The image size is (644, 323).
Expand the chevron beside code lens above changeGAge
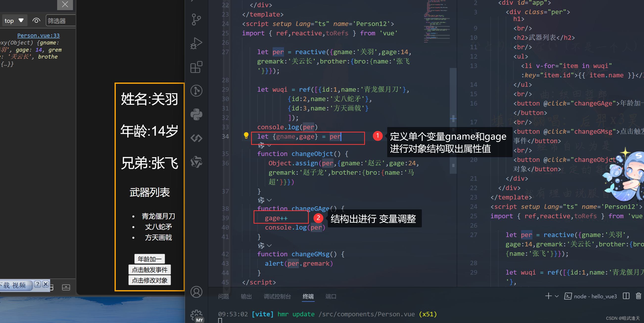click(x=269, y=200)
